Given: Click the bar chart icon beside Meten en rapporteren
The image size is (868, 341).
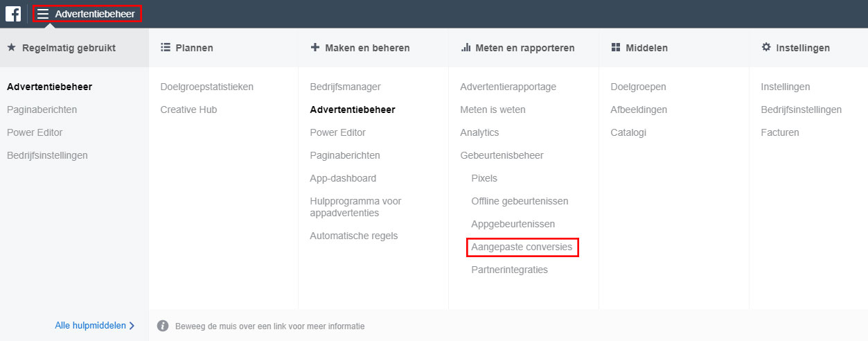Looking at the screenshot, I should (466, 48).
